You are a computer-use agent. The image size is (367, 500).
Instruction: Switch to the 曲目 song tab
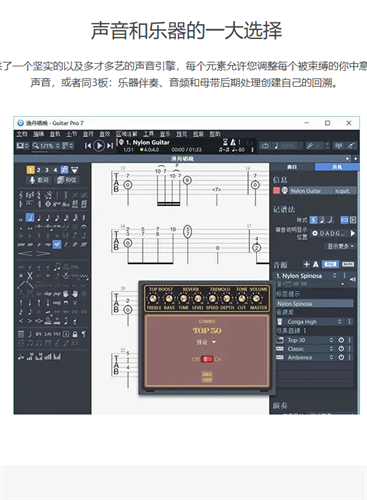[x=292, y=167]
